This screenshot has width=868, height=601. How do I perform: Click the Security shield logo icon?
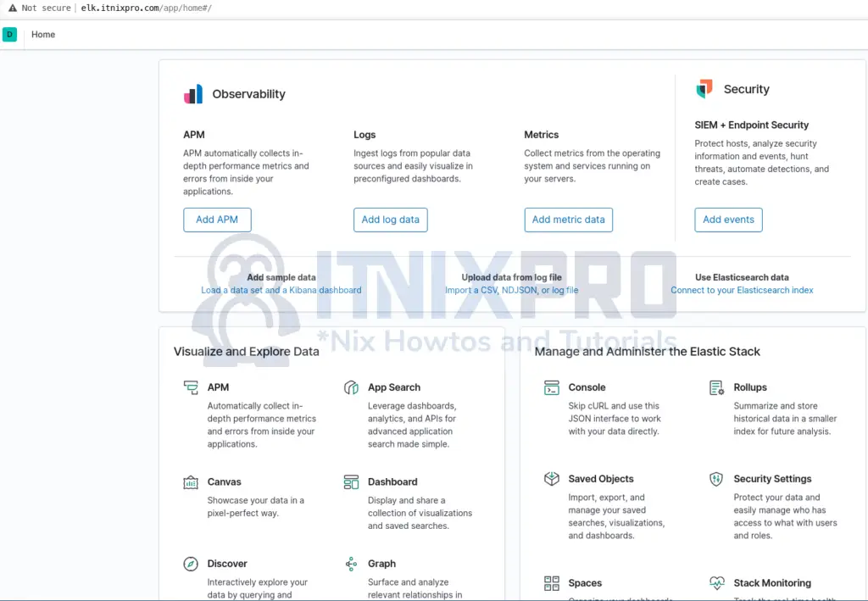tap(704, 89)
